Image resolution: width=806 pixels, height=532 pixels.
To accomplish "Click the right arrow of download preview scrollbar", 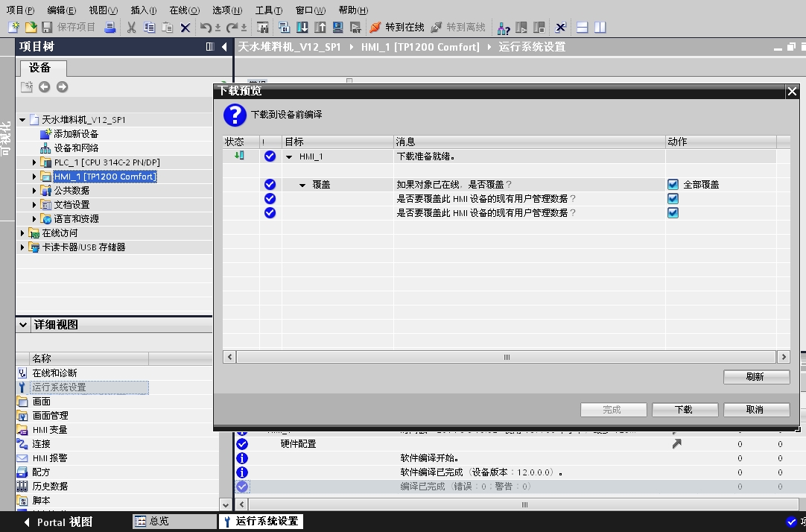I will 784,357.
